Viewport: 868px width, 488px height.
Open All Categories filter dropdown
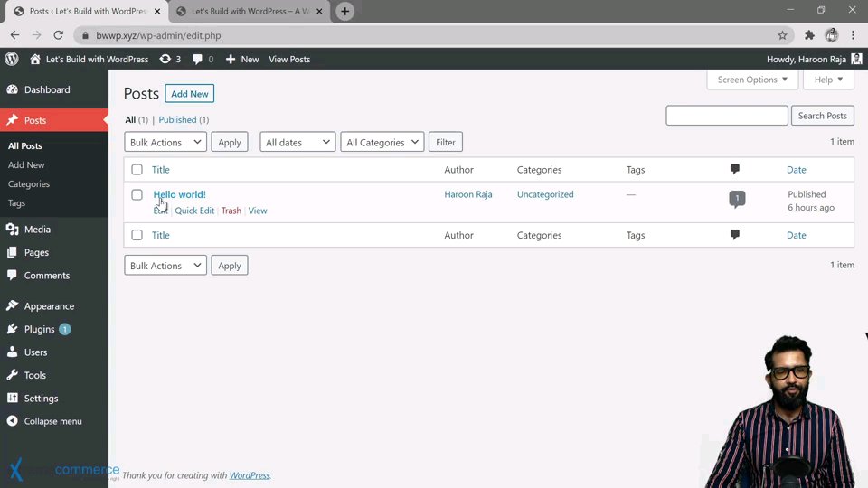pyautogui.click(x=382, y=142)
